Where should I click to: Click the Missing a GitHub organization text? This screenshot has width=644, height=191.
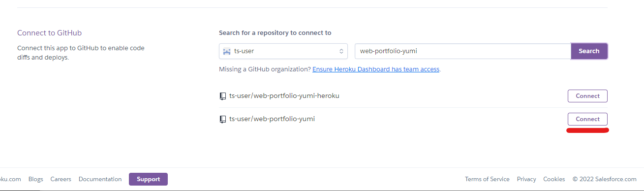point(265,69)
